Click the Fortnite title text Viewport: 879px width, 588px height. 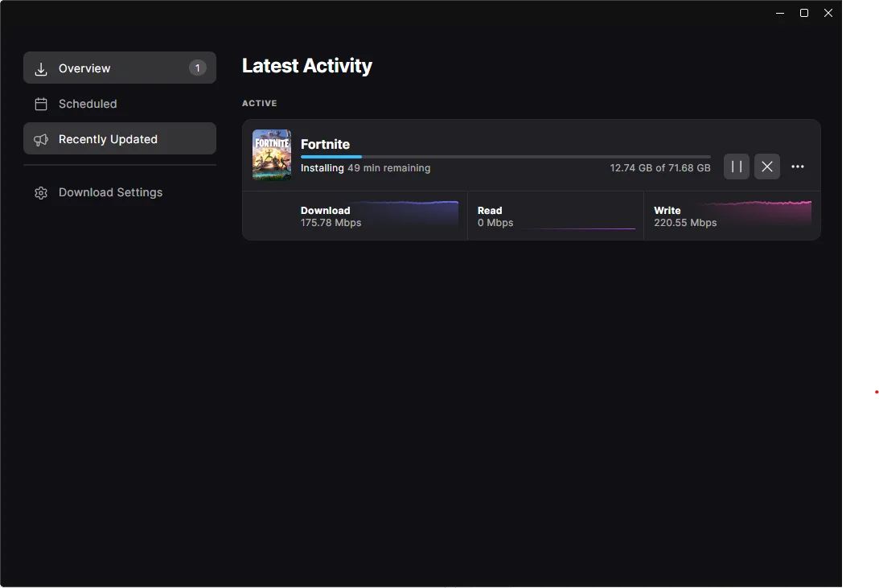325,144
